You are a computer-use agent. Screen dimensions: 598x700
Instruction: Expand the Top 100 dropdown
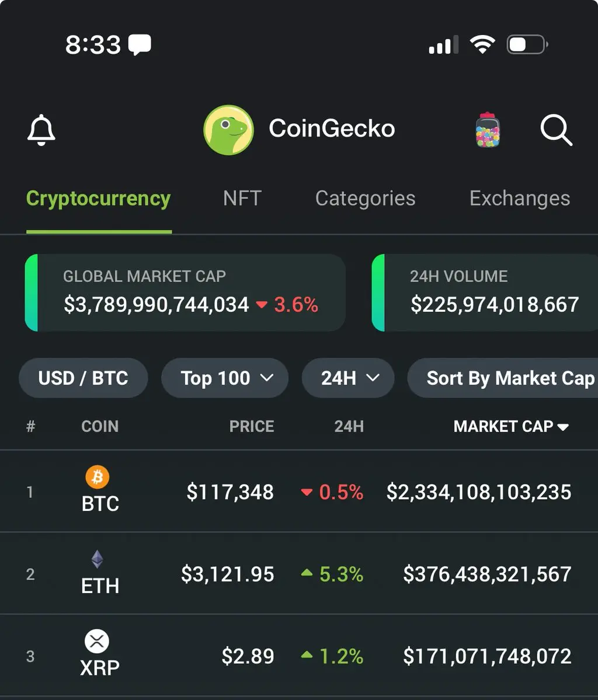(225, 378)
